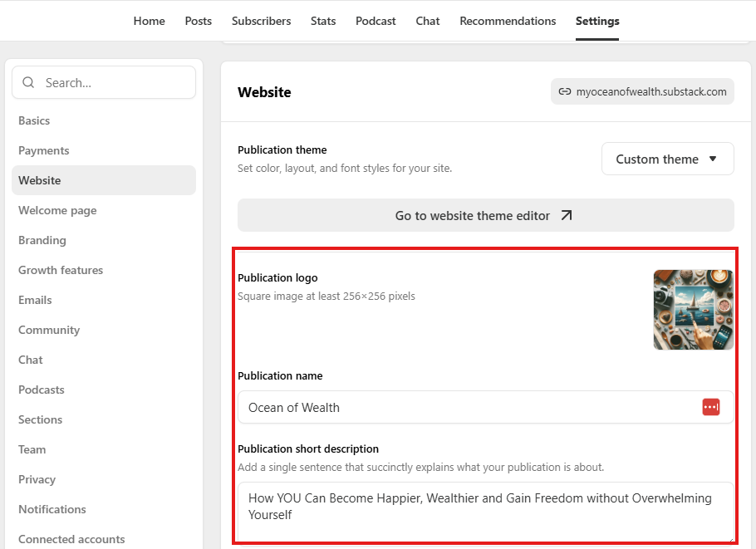Click the link icon beside myoceanofwealth.substack.com
756x549 pixels.
pyautogui.click(x=565, y=91)
